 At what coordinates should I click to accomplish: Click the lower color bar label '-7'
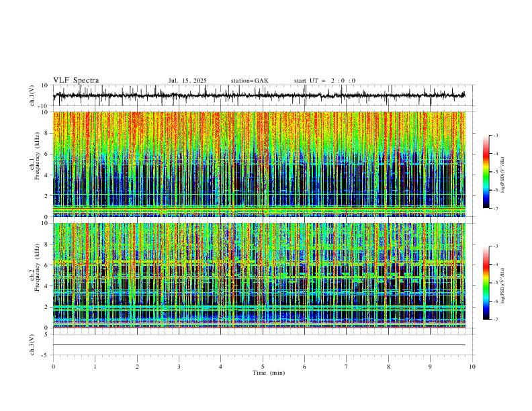(x=496, y=320)
